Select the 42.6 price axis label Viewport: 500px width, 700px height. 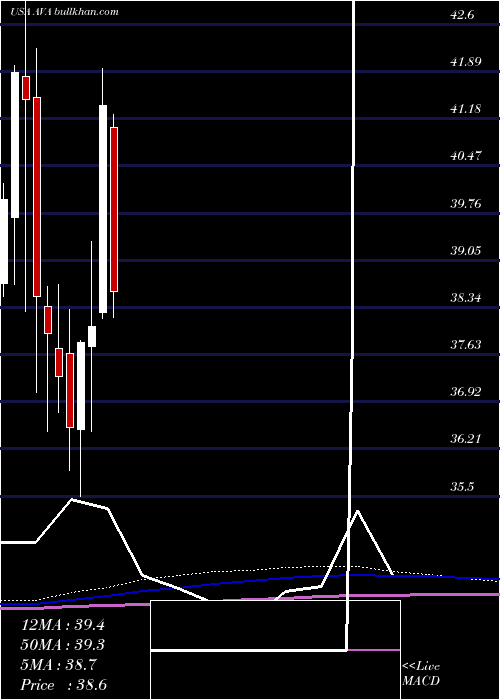[x=462, y=15]
